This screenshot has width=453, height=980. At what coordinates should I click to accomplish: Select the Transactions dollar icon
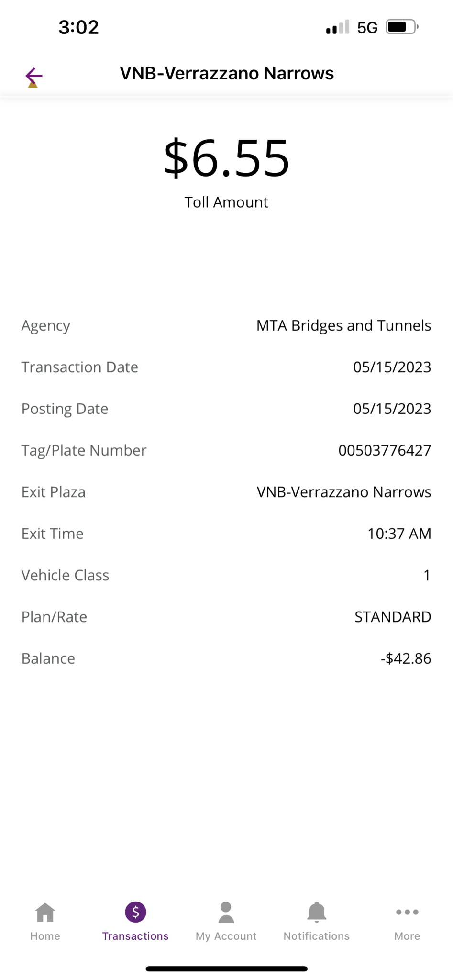point(135,912)
